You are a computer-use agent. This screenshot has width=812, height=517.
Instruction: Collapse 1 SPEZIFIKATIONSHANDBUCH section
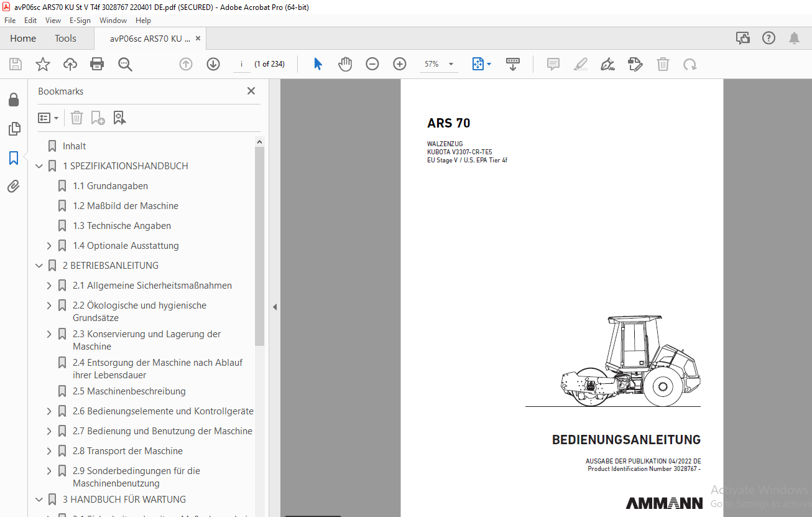(x=39, y=166)
